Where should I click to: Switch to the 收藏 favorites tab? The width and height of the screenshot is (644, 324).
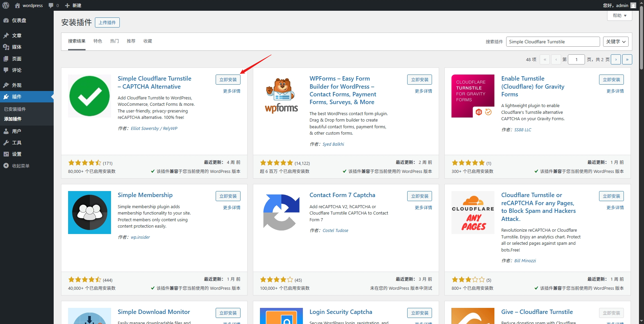(148, 41)
